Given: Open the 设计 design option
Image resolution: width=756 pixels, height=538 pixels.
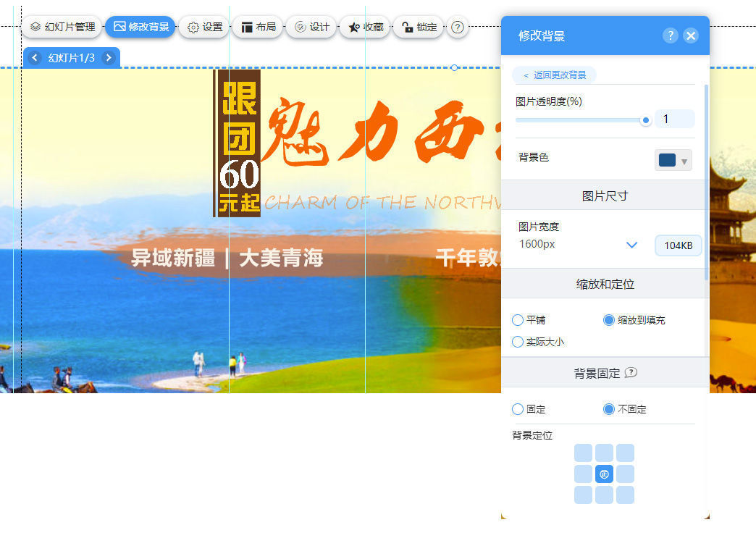Looking at the screenshot, I should pyautogui.click(x=311, y=27).
